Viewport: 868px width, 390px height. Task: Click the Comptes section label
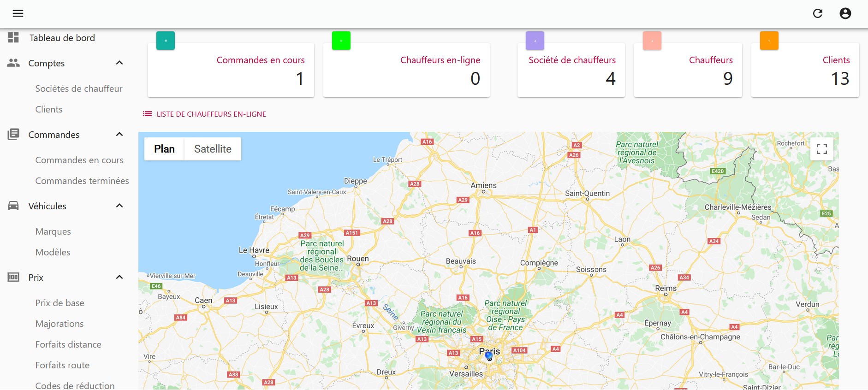click(47, 63)
